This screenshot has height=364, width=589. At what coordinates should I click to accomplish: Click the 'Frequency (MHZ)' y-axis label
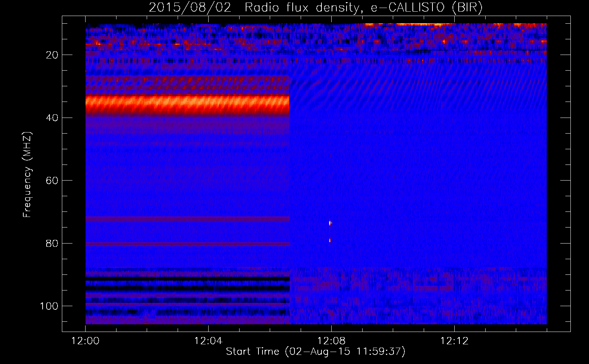click(x=27, y=175)
